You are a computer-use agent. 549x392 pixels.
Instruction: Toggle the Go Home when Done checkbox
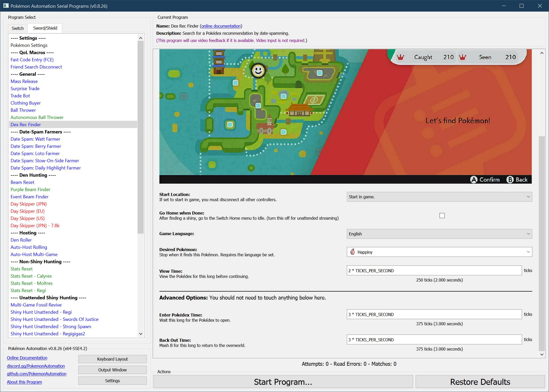442,216
